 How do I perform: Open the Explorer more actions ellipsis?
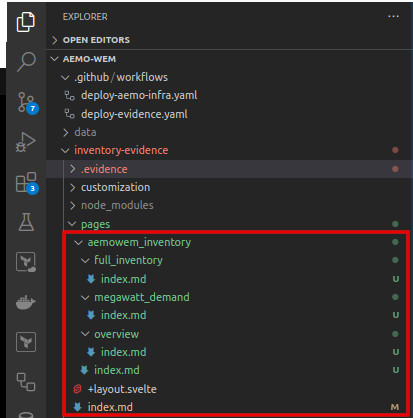[393, 16]
